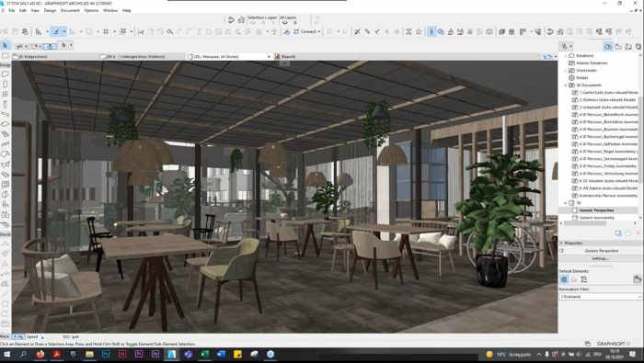Click the crossed-lines trim tool icon
The height and width of the screenshot is (363, 644).
click(x=357, y=31)
